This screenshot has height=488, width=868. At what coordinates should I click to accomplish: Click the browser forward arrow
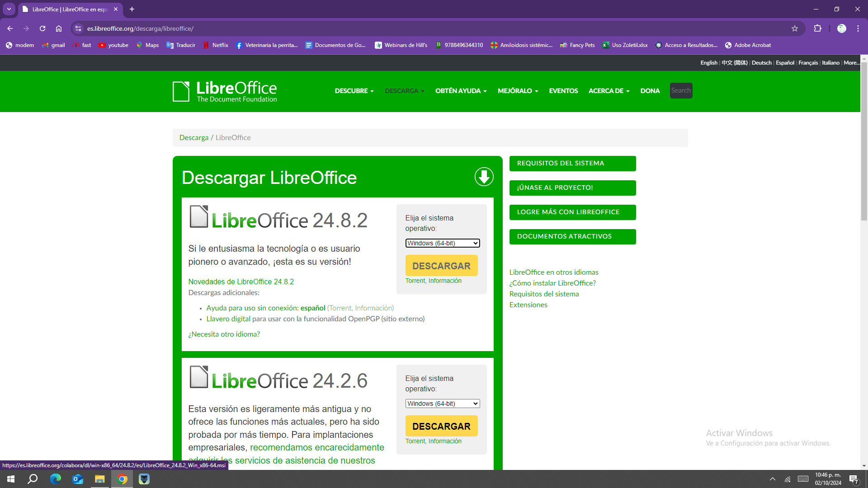26,28
